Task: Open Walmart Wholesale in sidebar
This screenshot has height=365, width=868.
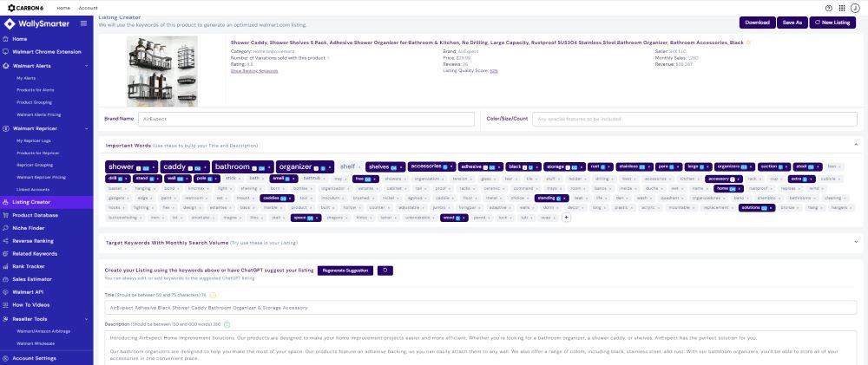Action: [x=36, y=343]
